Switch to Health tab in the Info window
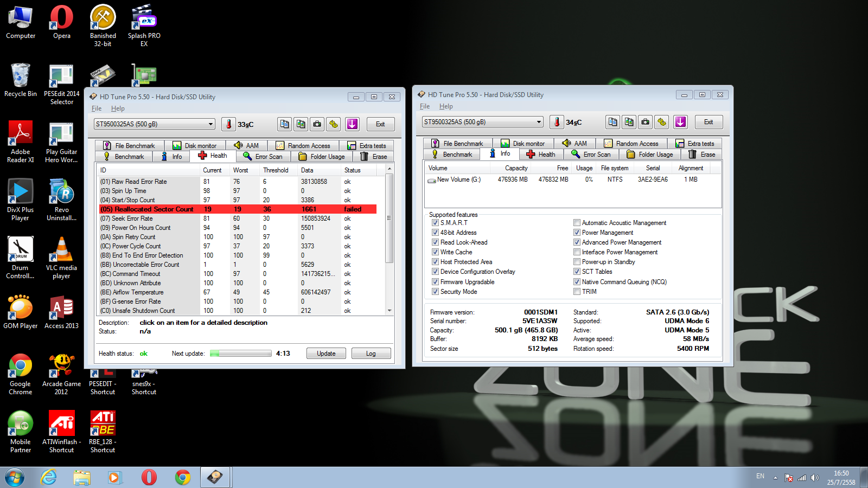This screenshot has width=868, height=488. tap(541, 155)
